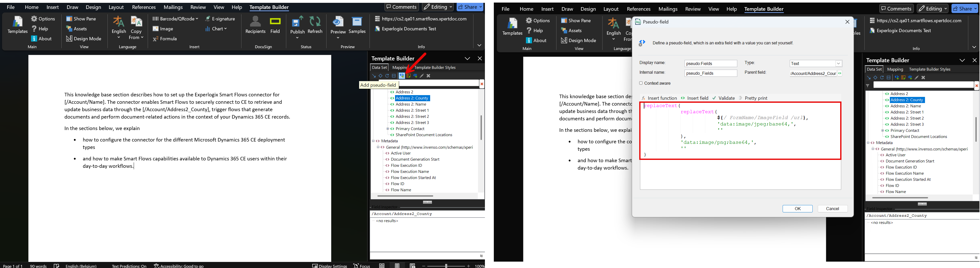Click the Internal name input field

point(711,73)
